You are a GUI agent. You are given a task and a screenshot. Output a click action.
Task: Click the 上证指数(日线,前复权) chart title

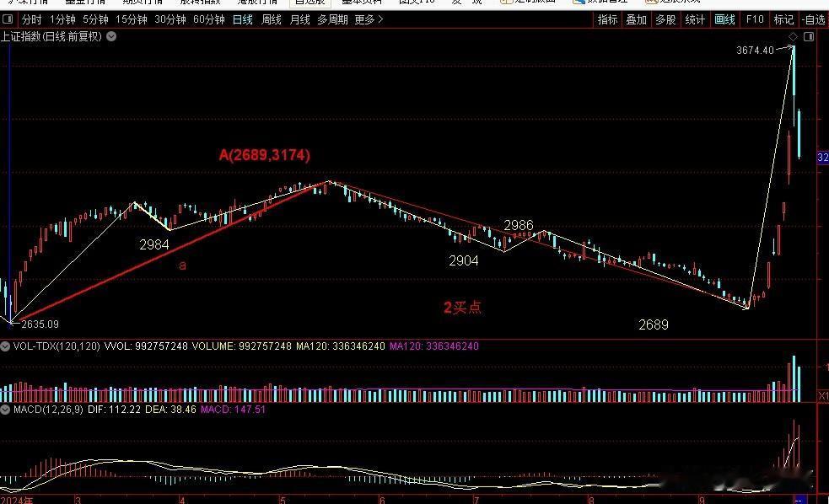point(51,36)
